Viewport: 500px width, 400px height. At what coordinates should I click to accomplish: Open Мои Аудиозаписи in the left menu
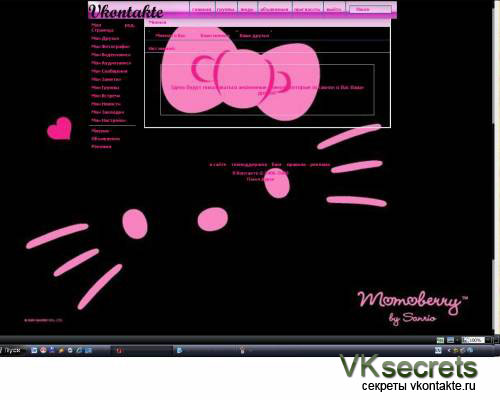click(111, 63)
